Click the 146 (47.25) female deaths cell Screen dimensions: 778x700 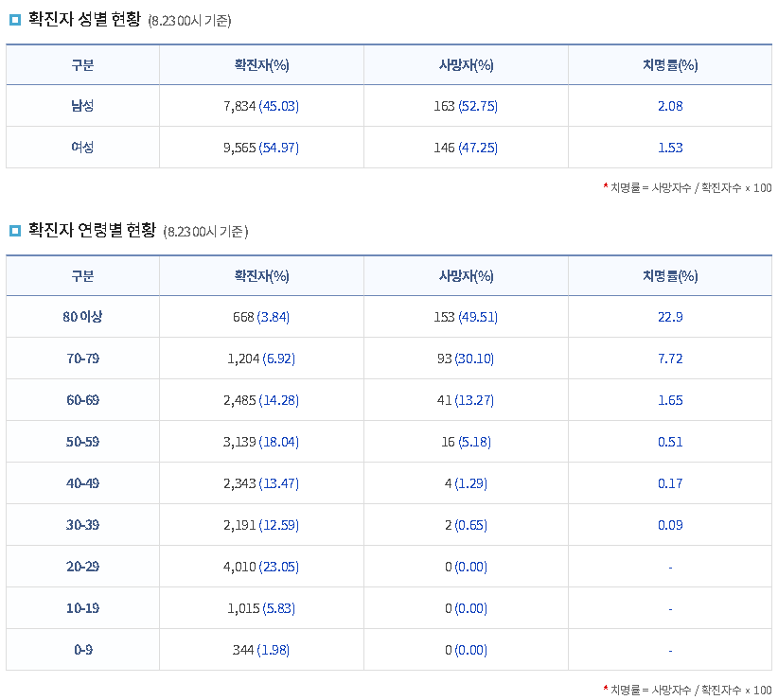pyautogui.click(x=466, y=148)
